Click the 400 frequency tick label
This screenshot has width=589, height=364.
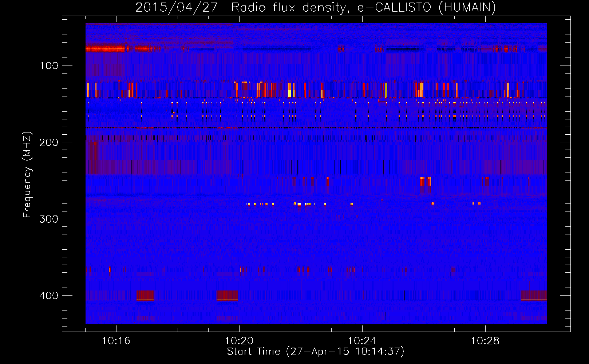49,295
